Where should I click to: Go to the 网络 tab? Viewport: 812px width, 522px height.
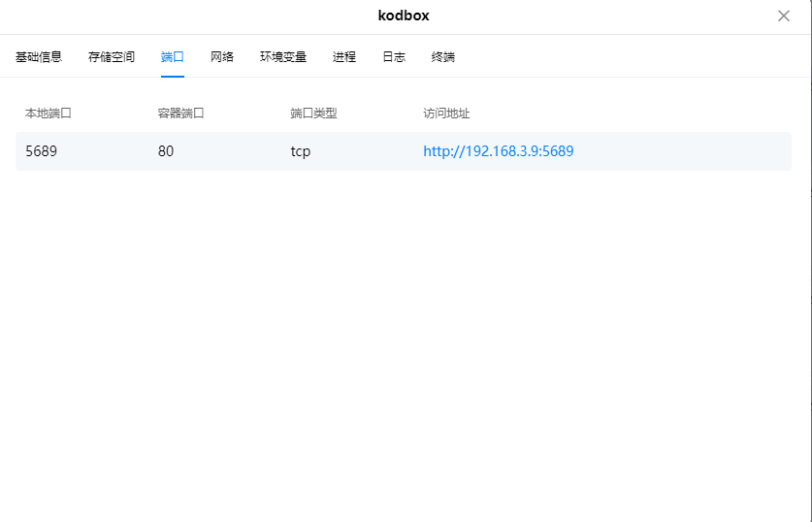tap(222, 57)
